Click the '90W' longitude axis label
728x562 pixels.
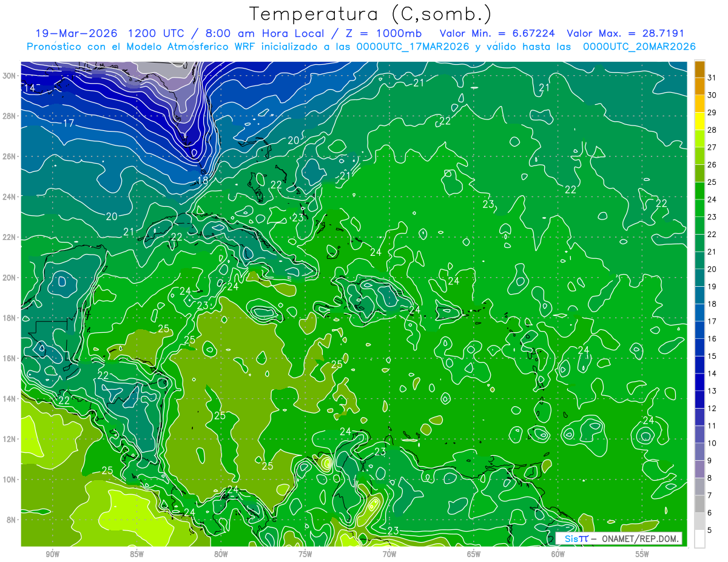52,554
